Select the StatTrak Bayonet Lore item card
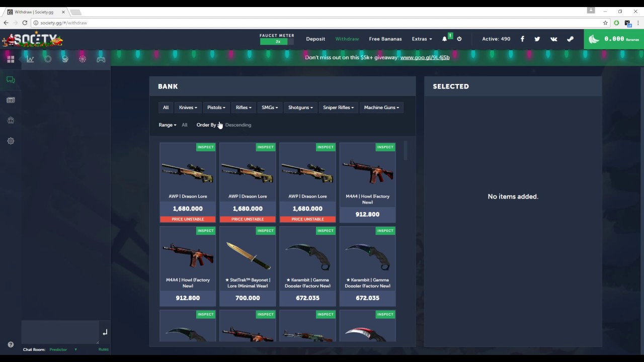The height and width of the screenshot is (362, 644). [248, 266]
